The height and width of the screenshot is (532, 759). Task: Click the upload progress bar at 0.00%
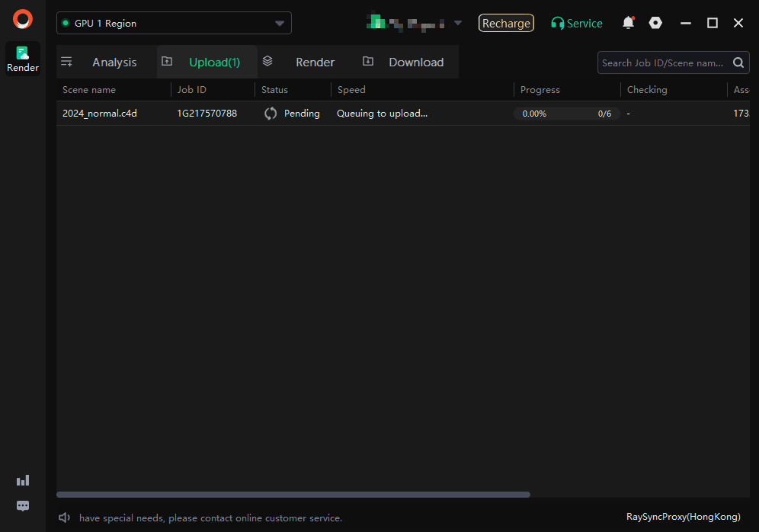[x=566, y=114]
